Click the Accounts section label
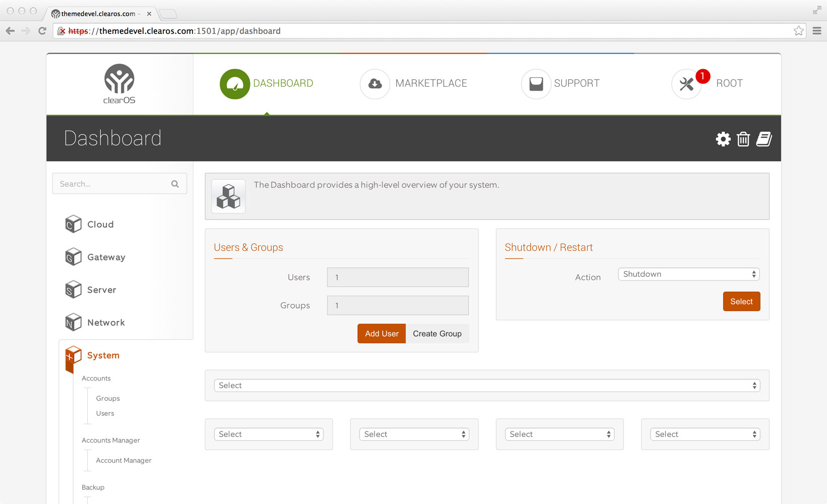 [x=96, y=379]
